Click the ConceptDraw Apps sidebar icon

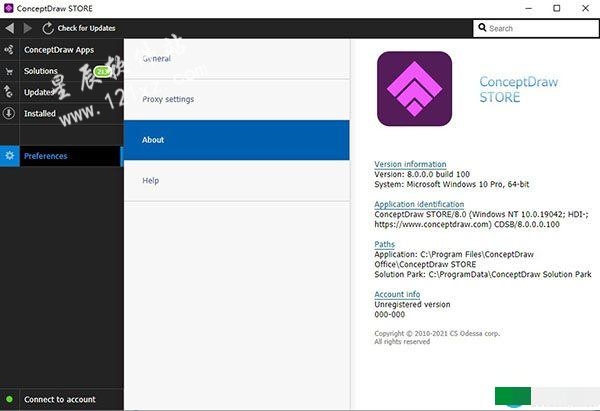coord(9,50)
